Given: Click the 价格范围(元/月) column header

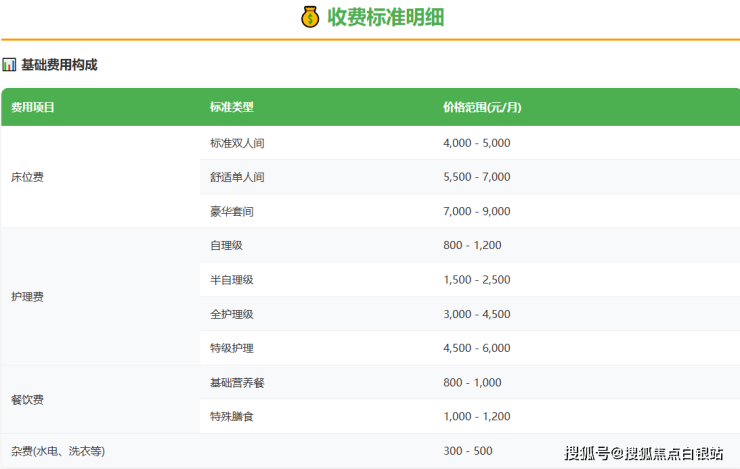Looking at the screenshot, I should point(482,107).
